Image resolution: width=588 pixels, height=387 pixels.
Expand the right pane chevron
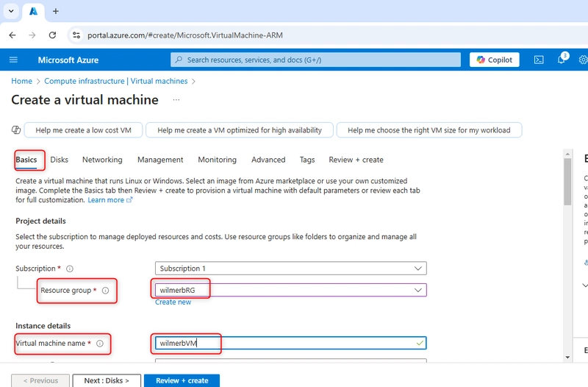click(585, 285)
